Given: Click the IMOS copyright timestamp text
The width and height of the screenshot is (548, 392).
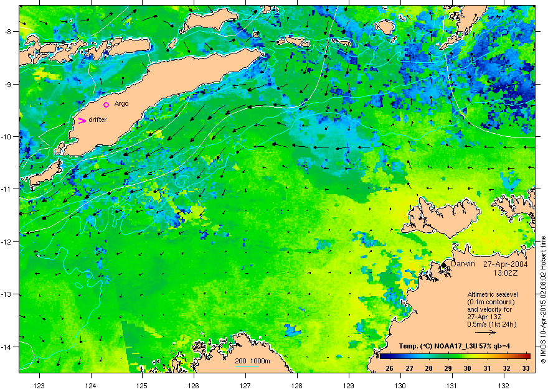Looking at the screenshot, I should point(543,300).
